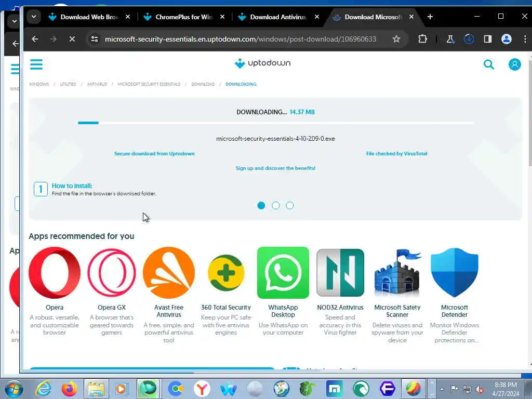This screenshot has height=399, width=532.
Task: Switch to Download Web Browser tab
Action: click(89, 17)
